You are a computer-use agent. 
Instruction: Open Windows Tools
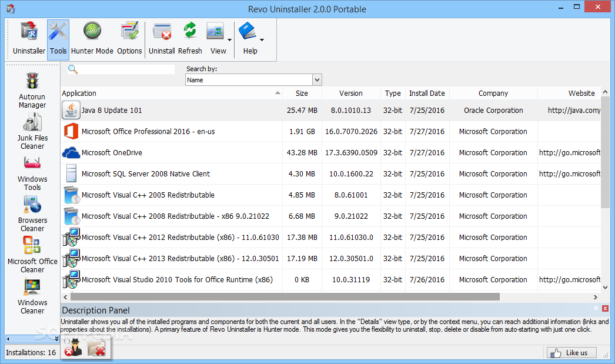(x=32, y=173)
